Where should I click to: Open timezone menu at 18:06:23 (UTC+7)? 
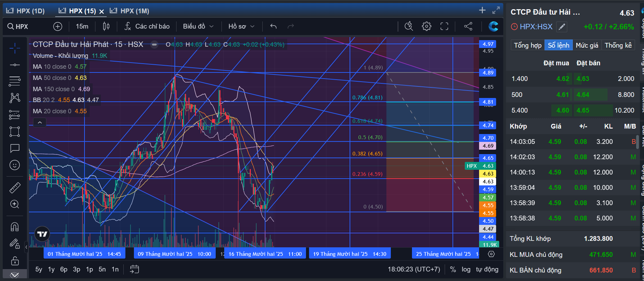pos(414,269)
